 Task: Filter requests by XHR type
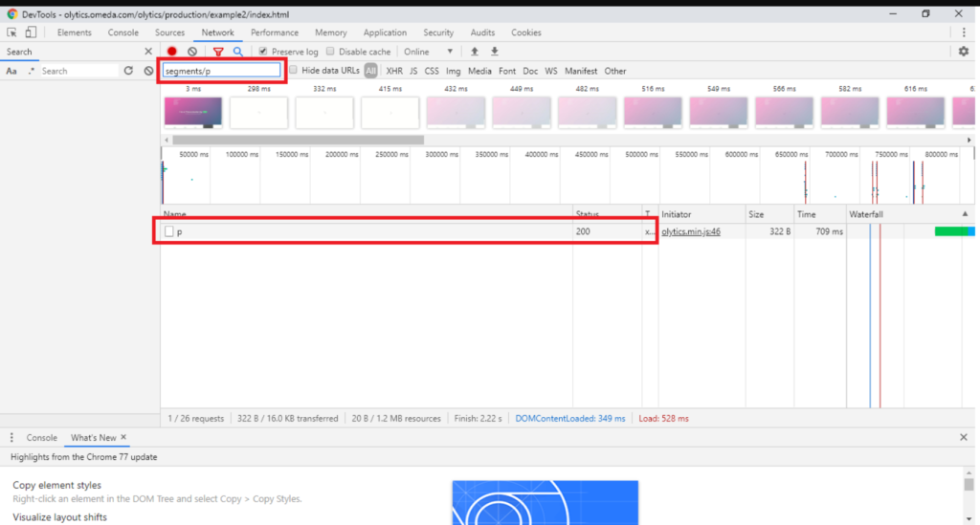click(394, 71)
